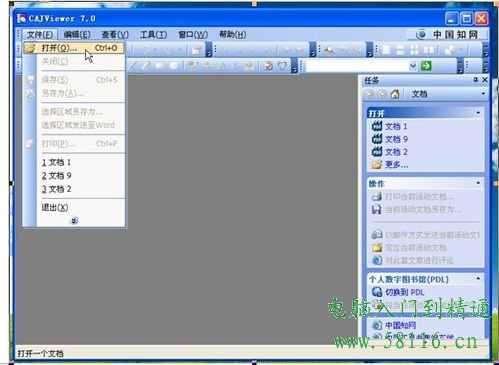Image resolution: width=499 pixels, height=365 pixels.
Task: Close the 任务 task pane
Action: [x=485, y=80]
